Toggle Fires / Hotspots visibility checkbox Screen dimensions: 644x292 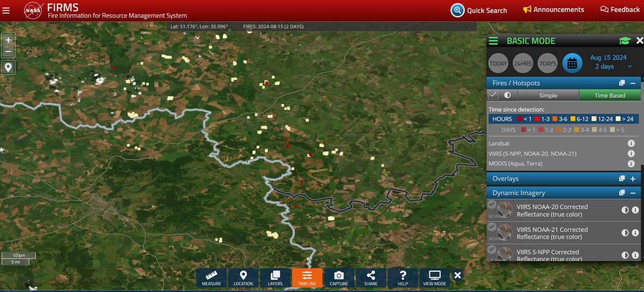(x=493, y=95)
